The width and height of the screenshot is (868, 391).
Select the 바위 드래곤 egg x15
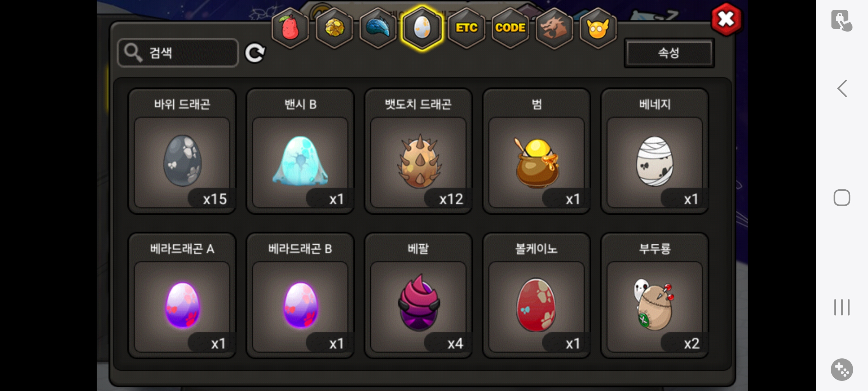click(182, 151)
